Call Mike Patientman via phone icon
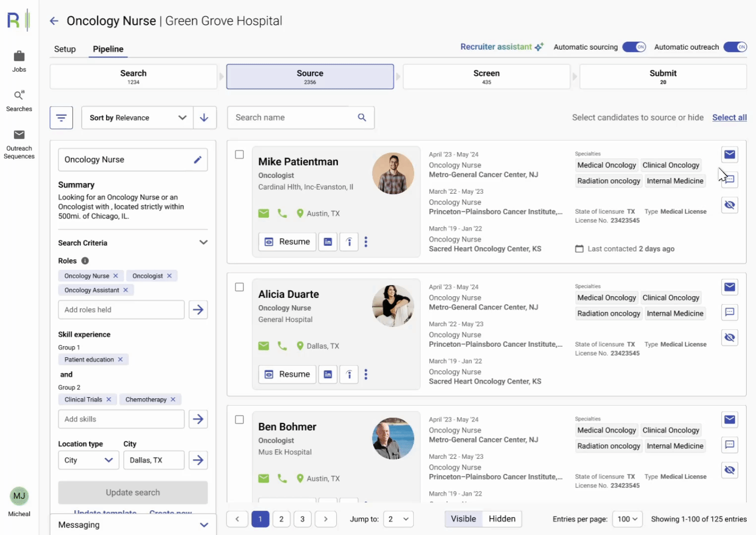 (282, 214)
